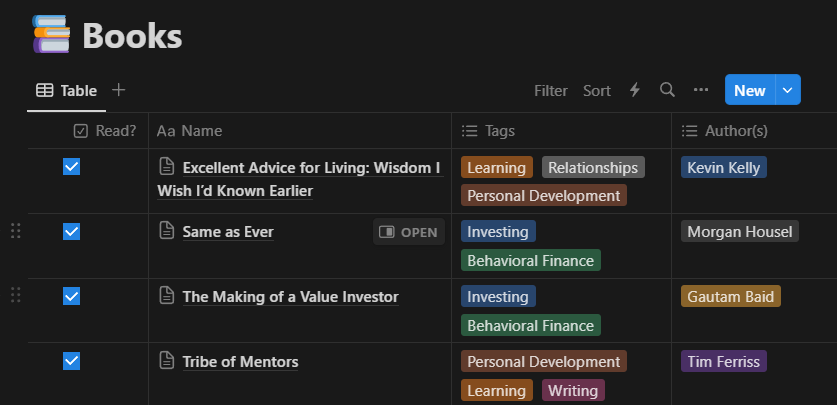Image resolution: width=837 pixels, height=405 pixels.
Task: Open the three-dots view options menu
Action: pyautogui.click(x=701, y=90)
